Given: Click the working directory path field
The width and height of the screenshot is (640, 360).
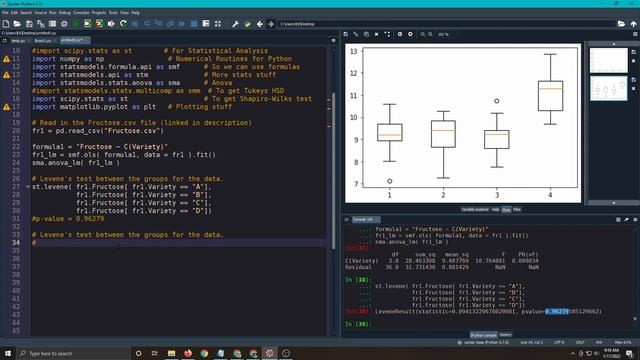Looking at the screenshot, I should (x=446, y=24).
